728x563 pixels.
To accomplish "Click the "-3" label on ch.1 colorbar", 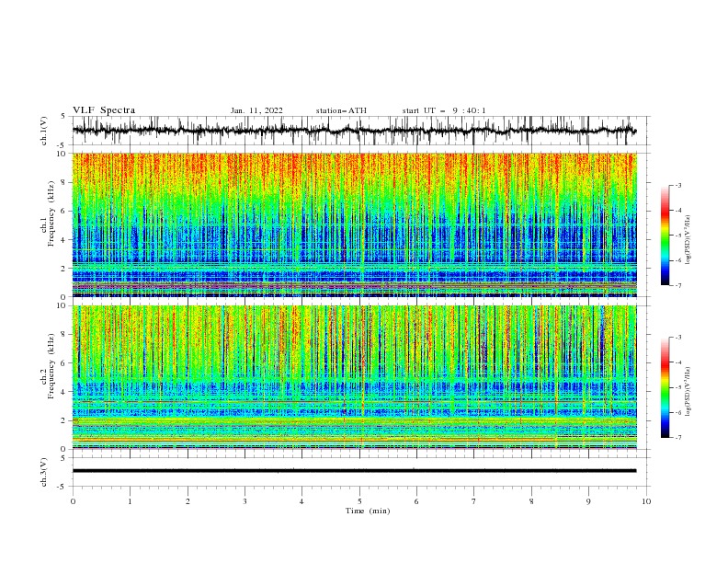I will (678, 185).
